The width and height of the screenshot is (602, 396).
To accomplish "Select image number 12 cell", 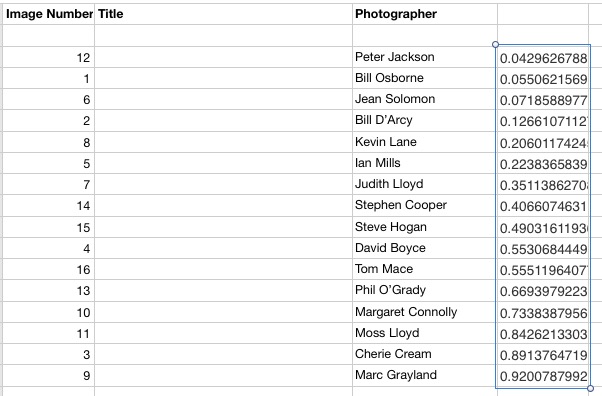I will pyautogui.click(x=48, y=57).
